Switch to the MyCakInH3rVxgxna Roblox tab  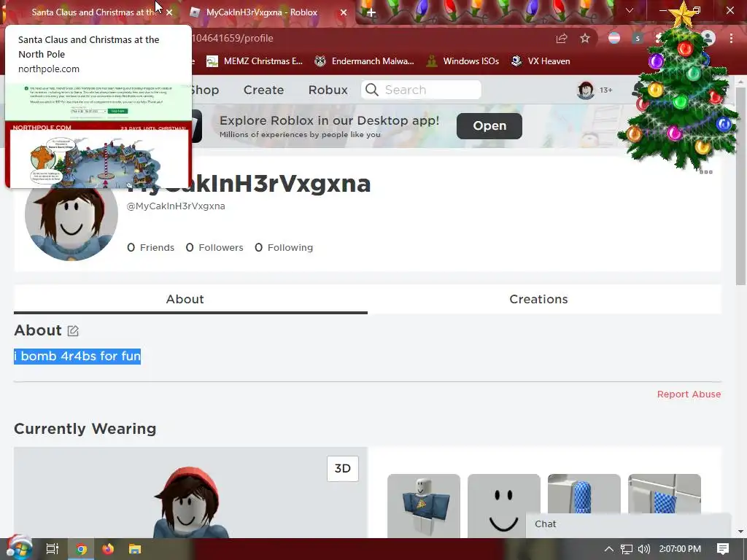pos(261,12)
